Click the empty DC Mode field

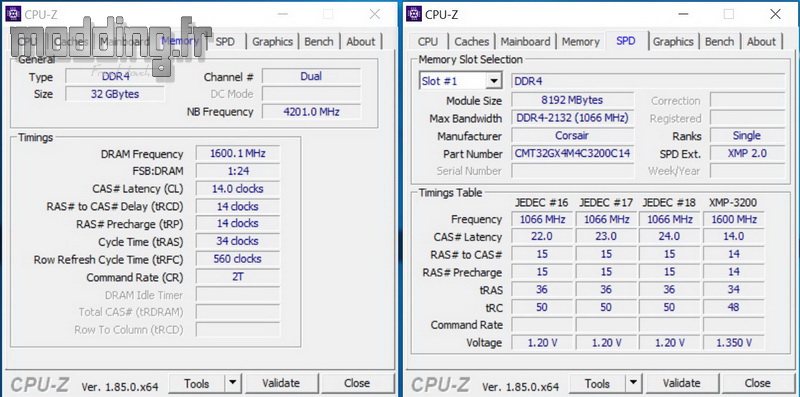[x=311, y=94]
